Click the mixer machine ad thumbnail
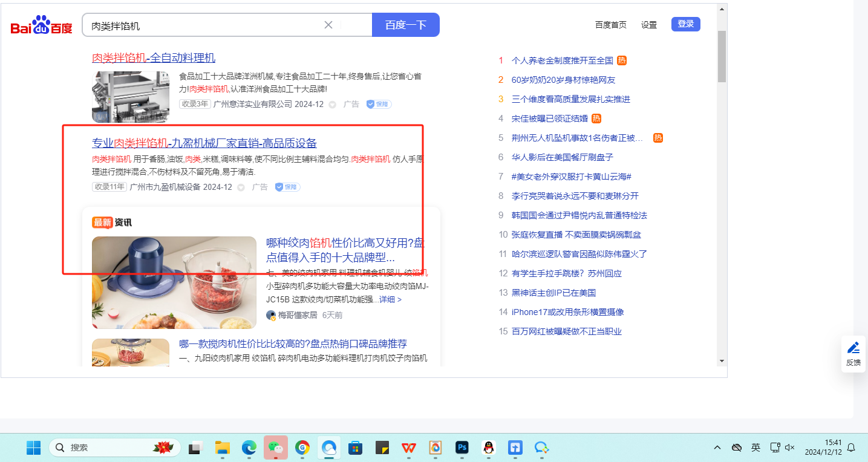Screen dimensions: 868x462 131,97
